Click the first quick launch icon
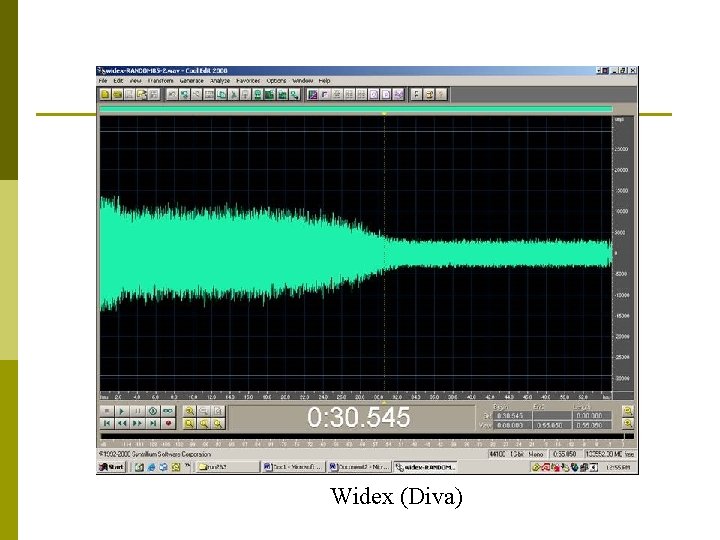720x540 pixels. [x=139, y=467]
